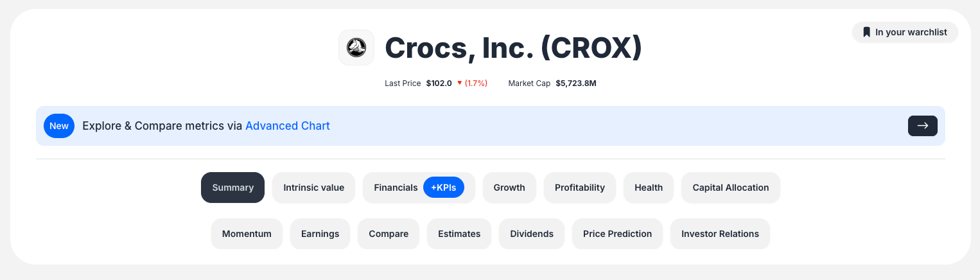Click the blue New badge
980x280 pixels.
(x=59, y=126)
